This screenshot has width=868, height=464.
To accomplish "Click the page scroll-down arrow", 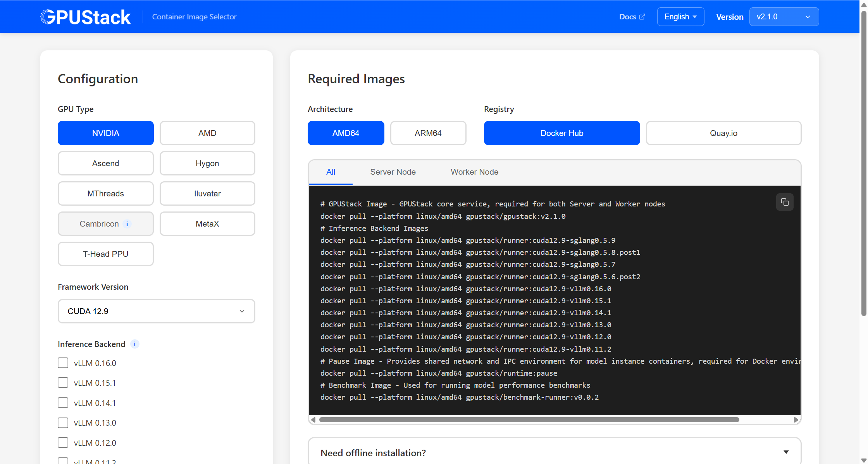I will [863, 460].
